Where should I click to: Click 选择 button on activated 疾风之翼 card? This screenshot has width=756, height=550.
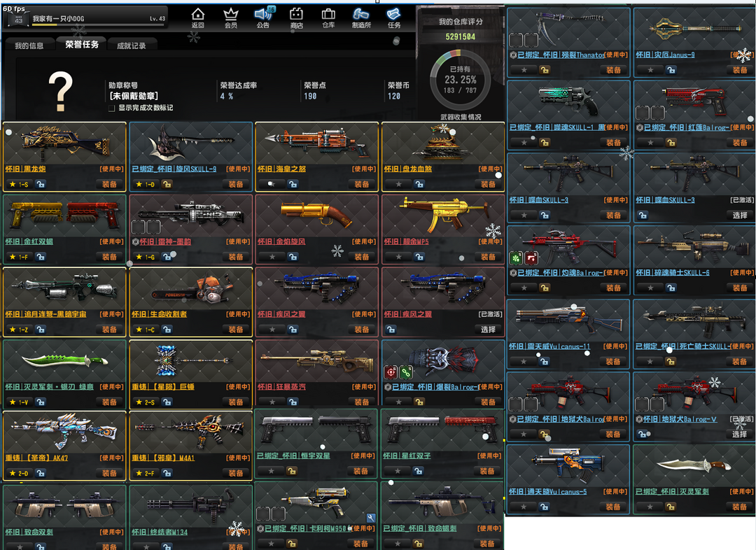coord(488,330)
